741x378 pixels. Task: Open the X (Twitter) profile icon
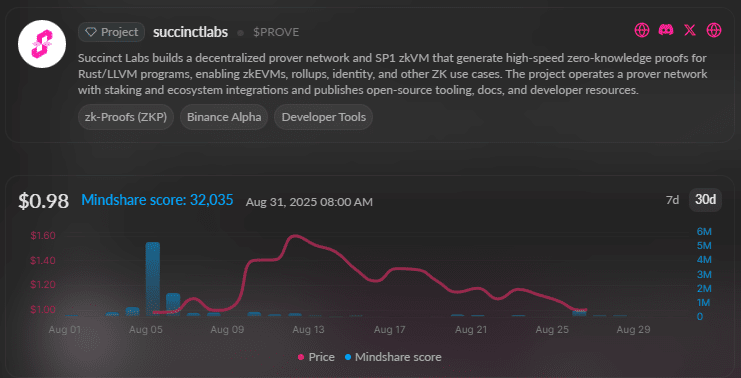click(690, 31)
